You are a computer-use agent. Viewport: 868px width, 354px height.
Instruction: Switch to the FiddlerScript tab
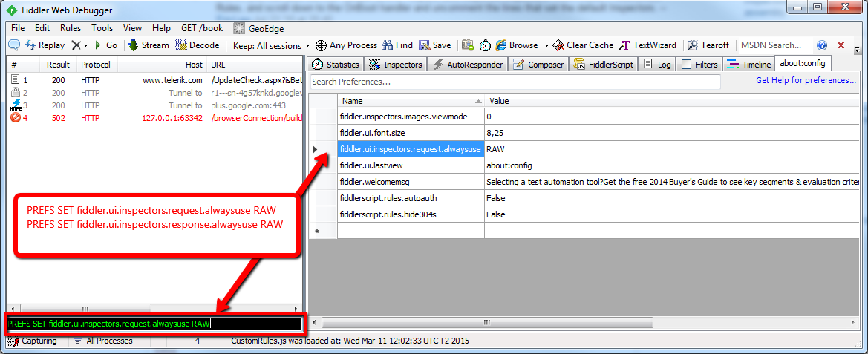coord(604,64)
